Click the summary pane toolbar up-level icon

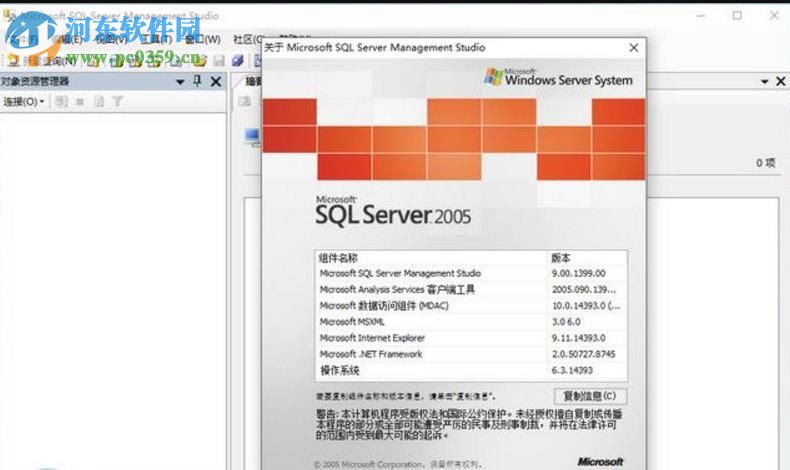[245, 102]
